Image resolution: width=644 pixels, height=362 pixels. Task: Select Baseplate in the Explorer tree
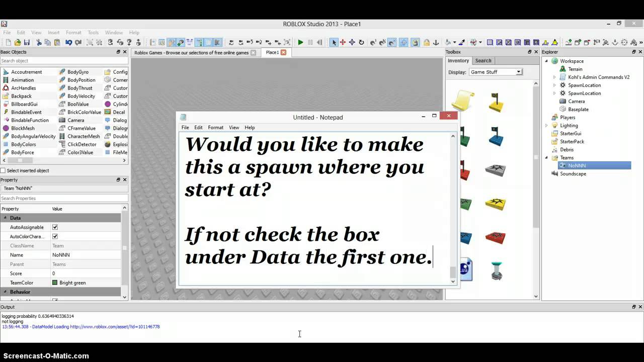click(x=578, y=109)
